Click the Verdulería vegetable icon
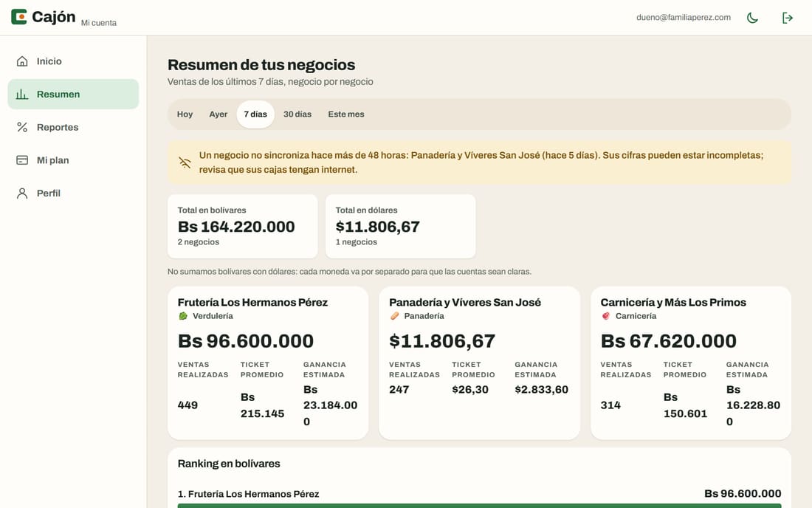 point(183,316)
